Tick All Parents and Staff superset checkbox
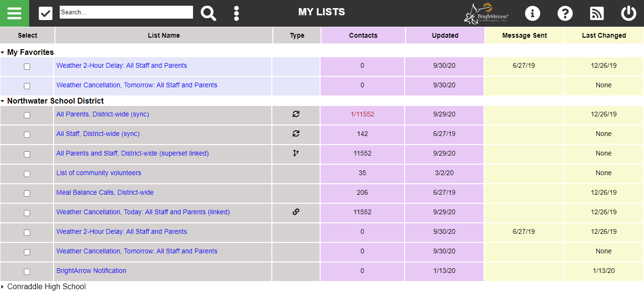 point(27,154)
